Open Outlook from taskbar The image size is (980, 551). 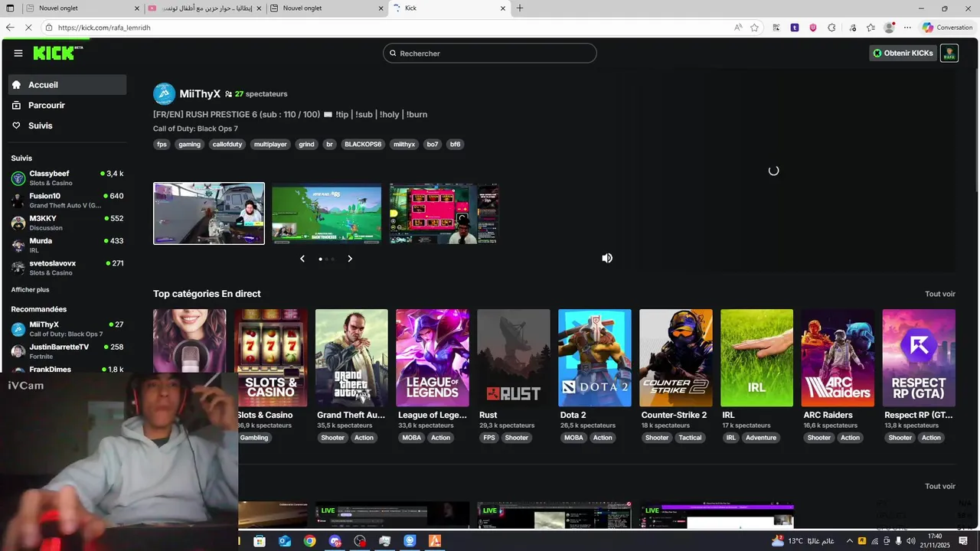[285, 541]
